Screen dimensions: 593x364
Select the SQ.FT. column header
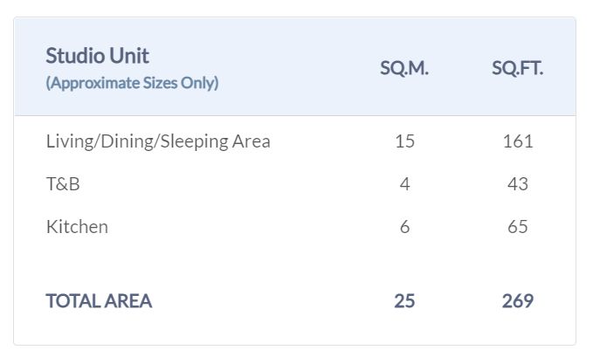tap(517, 69)
